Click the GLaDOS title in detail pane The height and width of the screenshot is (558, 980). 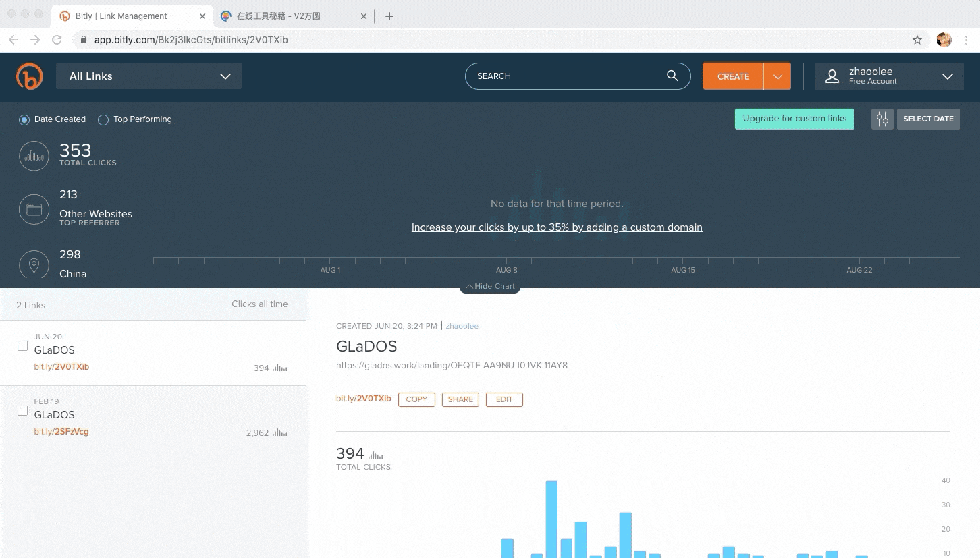coord(366,347)
